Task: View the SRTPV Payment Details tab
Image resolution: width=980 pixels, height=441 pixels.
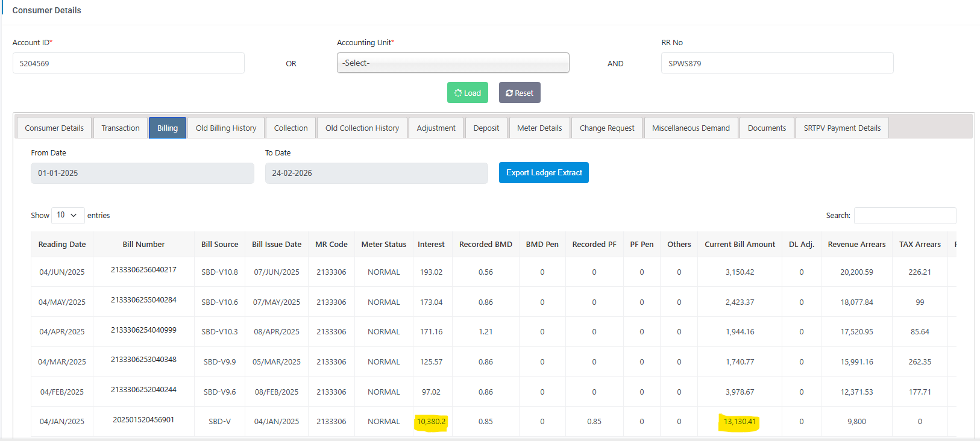Action: pyautogui.click(x=841, y=128)
